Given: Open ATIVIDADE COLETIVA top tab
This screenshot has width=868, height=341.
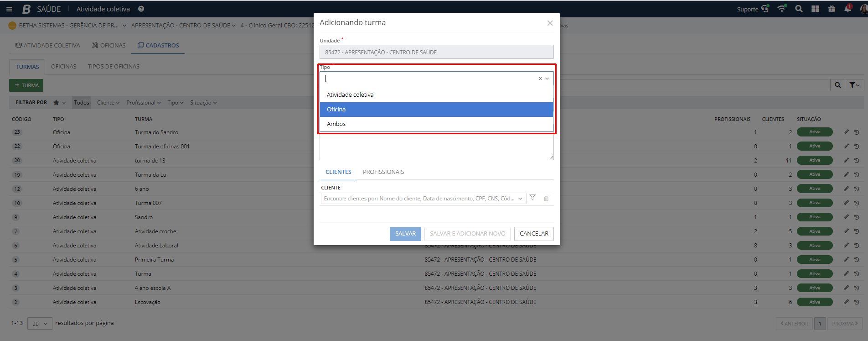Looking at the screenshot, I should point(47,46).
